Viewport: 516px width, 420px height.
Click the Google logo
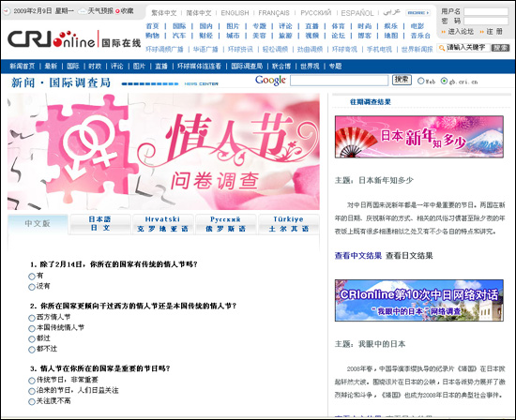pos(270,81)
